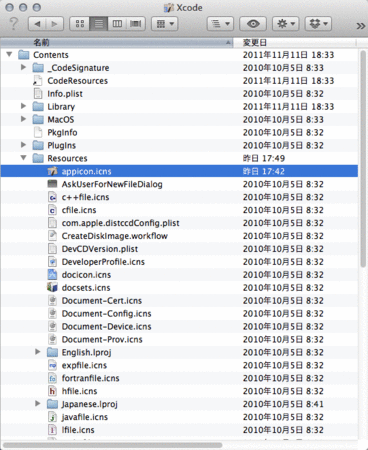Click the cfile.icns icon

(x=52, y=210)
